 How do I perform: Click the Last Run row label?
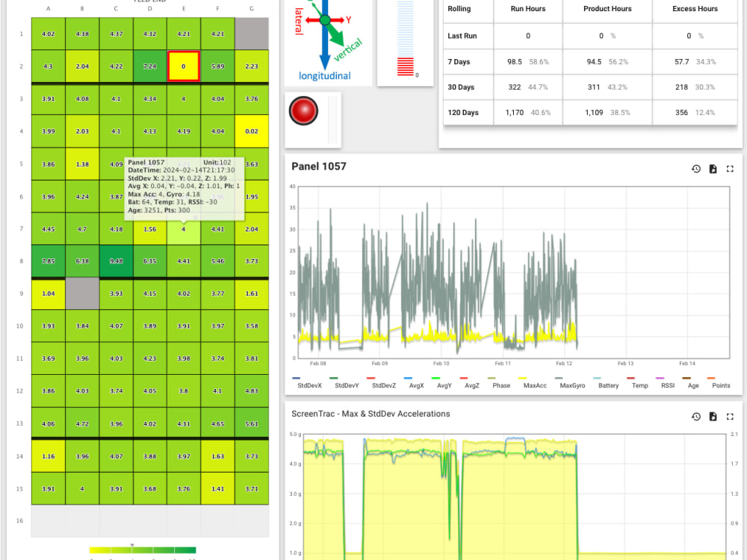[462, 36]
